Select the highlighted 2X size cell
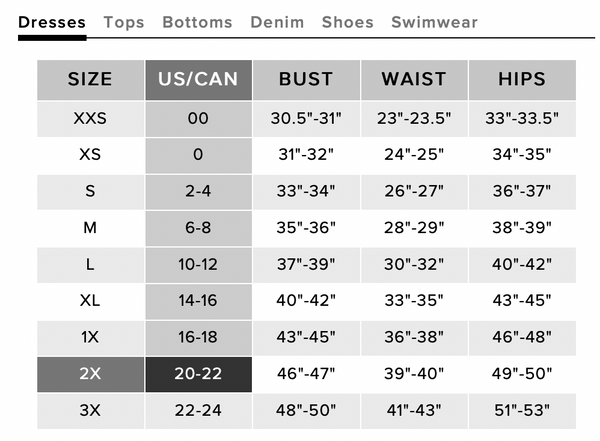Screen dimensions: 600x441 tap(90, 374)
